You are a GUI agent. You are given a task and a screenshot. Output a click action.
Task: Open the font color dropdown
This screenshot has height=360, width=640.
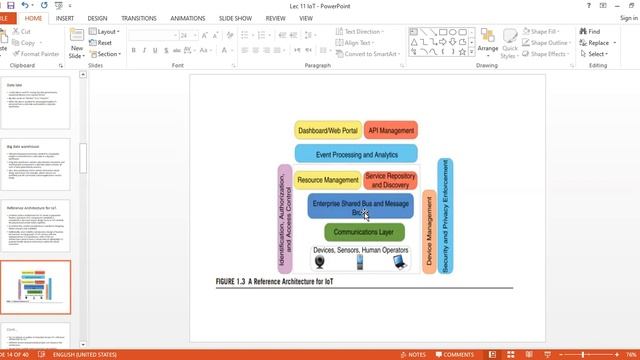(232, 50)
